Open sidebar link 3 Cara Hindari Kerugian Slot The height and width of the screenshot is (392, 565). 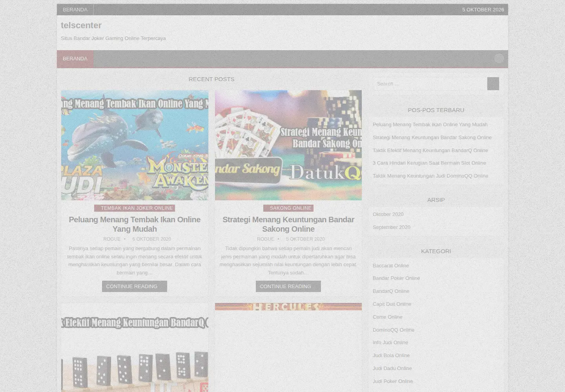tap(429, 163)
